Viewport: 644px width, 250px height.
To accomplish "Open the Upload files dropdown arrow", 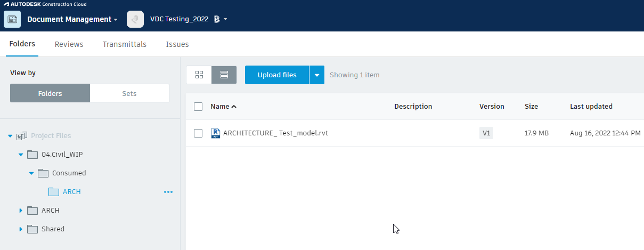I will pyautogui.click(x=317, y=75).
